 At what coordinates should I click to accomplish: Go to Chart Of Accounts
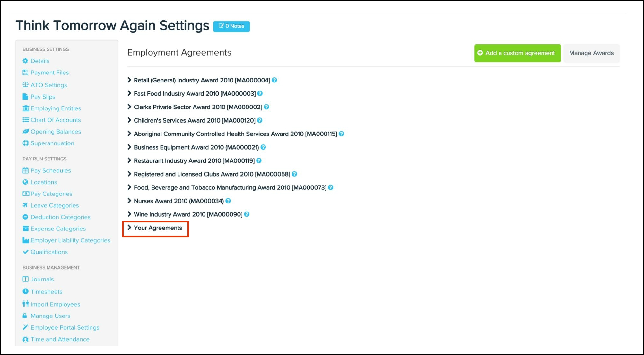56,120
